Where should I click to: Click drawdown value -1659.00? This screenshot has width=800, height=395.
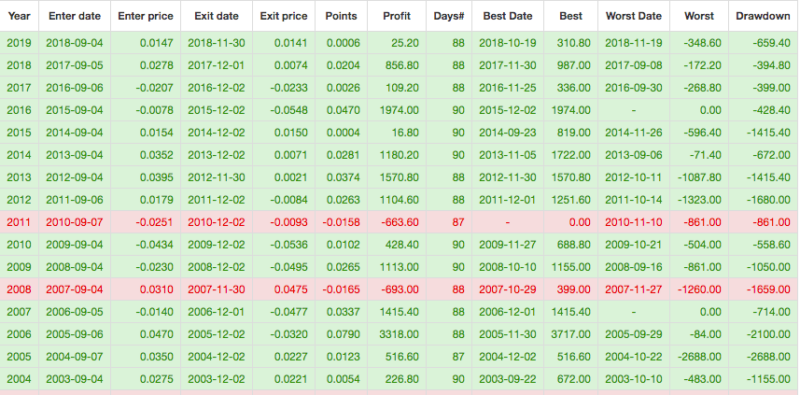[768, 290]
